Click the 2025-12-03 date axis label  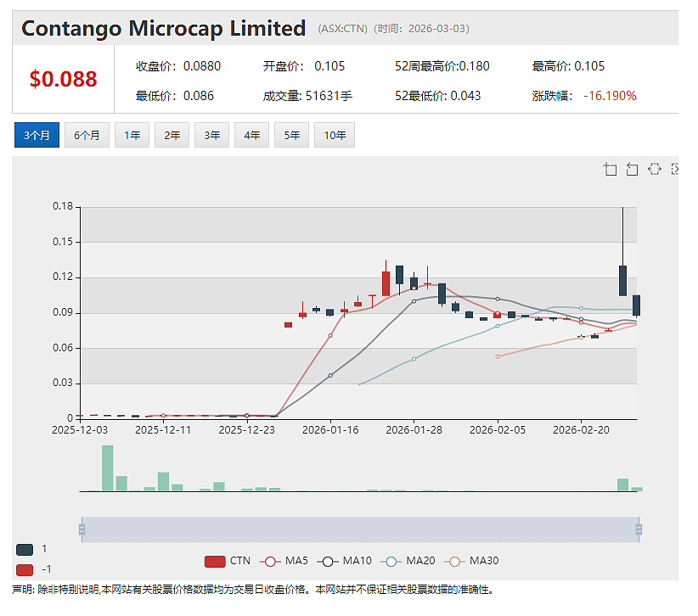[80, 430]
